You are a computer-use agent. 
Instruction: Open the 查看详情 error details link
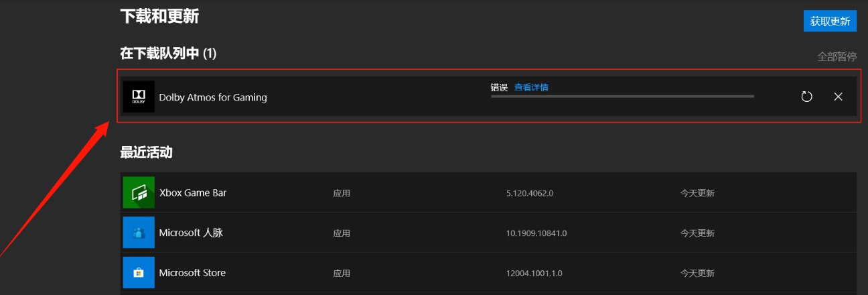[531, 87]
